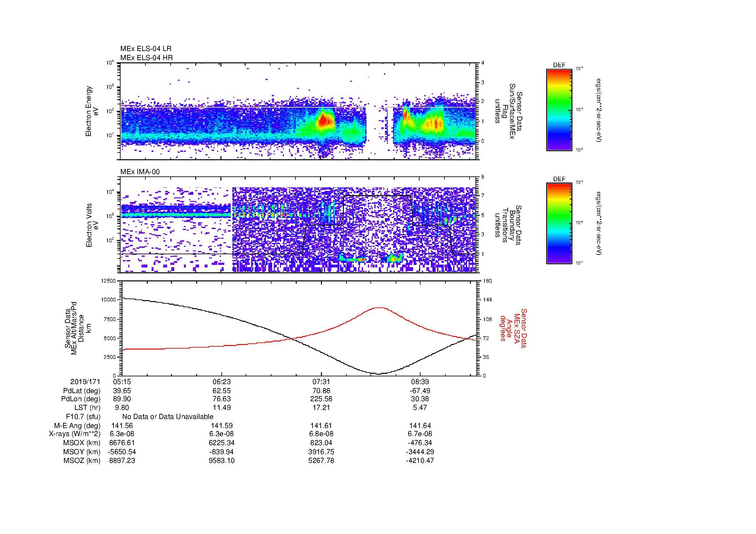Click the 'MEx IMA-00' panel title
The image size is (756, 534).
tap(140, 172)
